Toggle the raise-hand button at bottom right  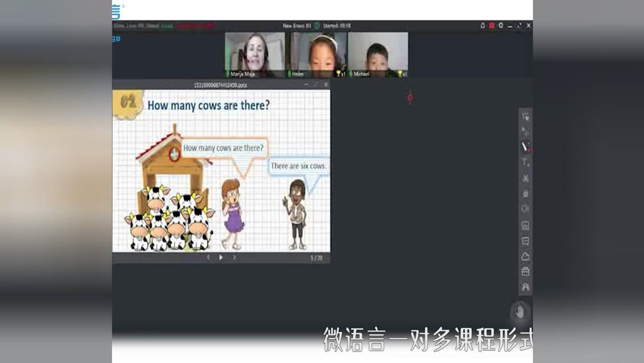click(519, 311)
